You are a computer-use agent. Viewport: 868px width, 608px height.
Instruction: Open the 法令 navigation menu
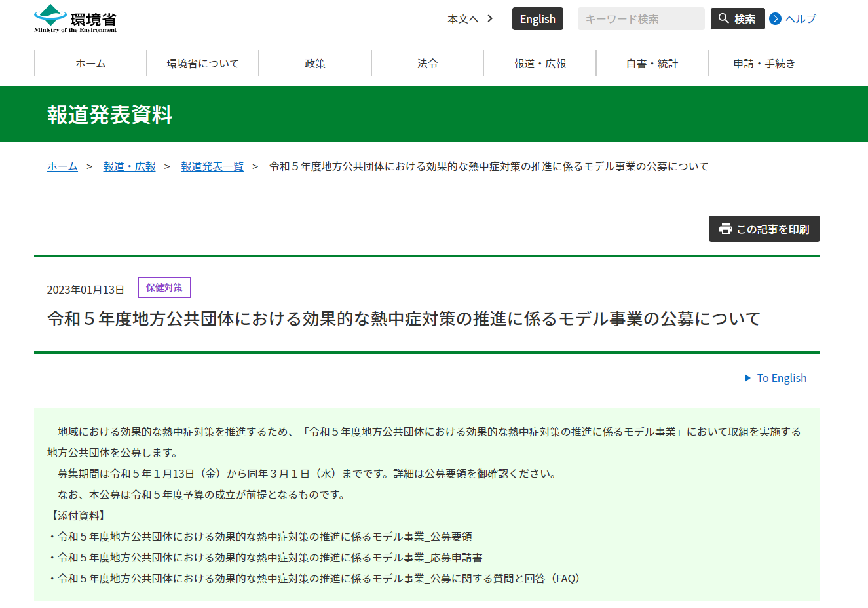pyautogui.click(x=428, y=64)
